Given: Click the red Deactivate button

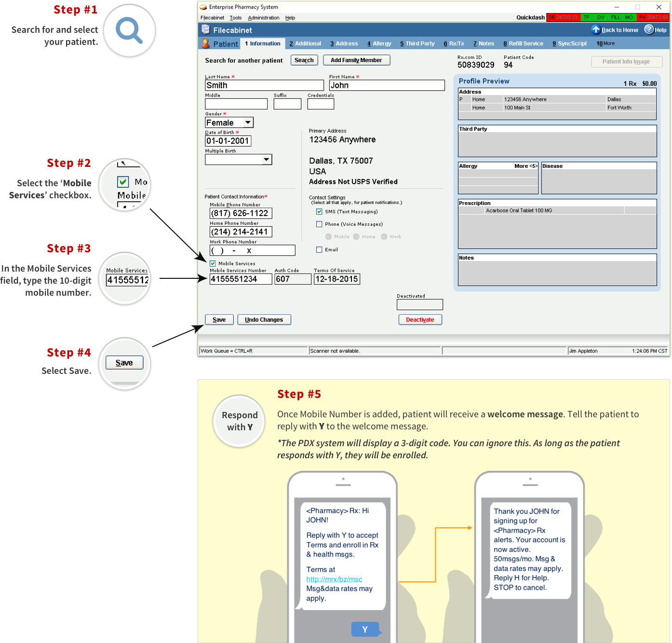Looking at the screenshot, I should tap(420, 320).
